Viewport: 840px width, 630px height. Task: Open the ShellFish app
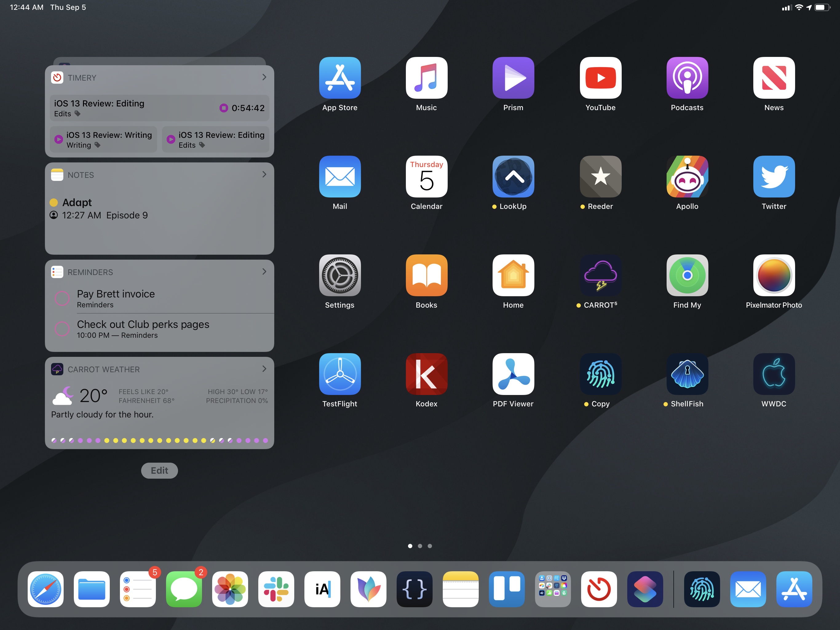(687, 374)
